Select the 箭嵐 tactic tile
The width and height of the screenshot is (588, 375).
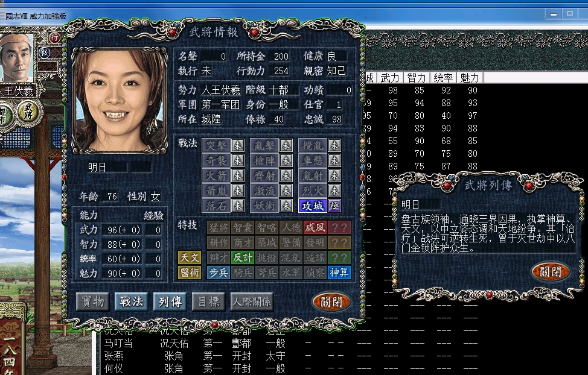(x=216, y=191)
